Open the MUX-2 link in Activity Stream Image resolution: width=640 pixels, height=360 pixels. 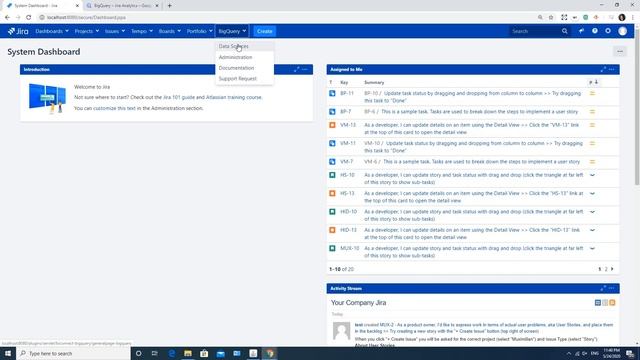pyautogui.click(x=387, y=325)
